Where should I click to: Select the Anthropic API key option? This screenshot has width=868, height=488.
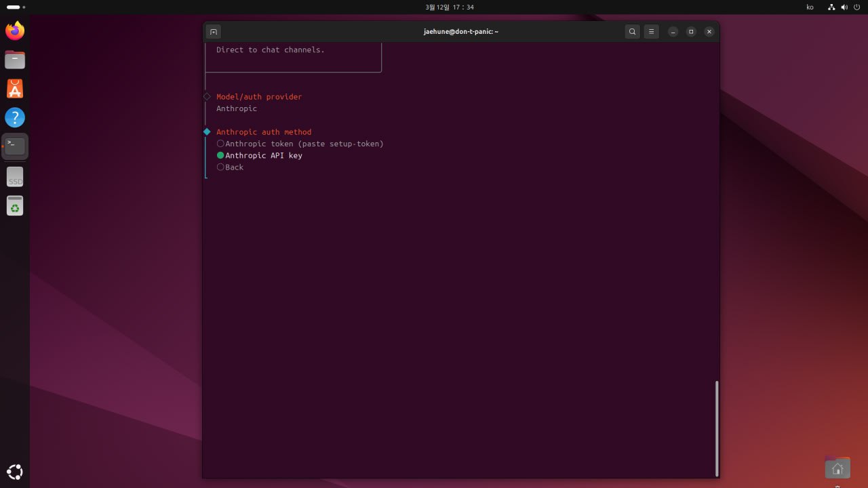coord(263,155)
